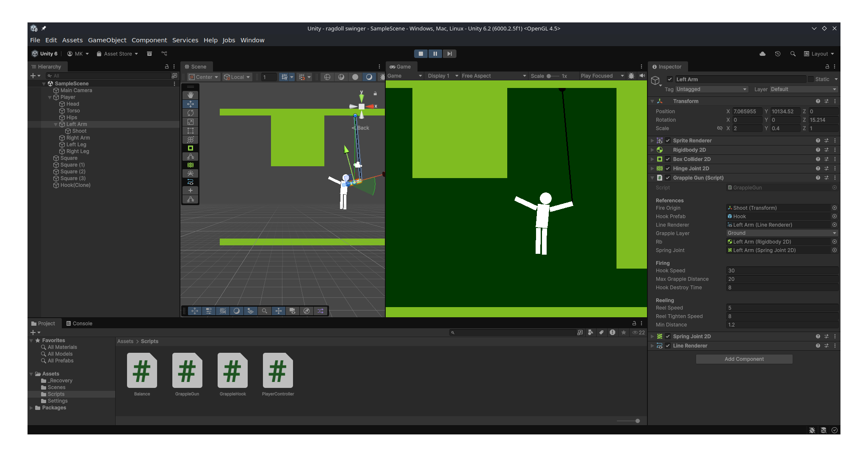The height and width of the screenshot is (467, 868).
Task: Open the Free Aspect dropdown
Action: (x=494, y=76)
